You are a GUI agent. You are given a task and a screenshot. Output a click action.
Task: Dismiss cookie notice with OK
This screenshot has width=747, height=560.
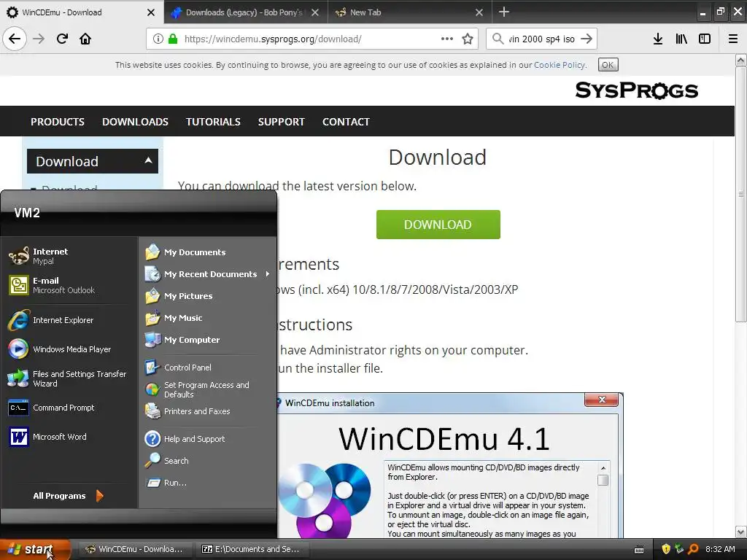pyautogui.click(x=608, y=65)
